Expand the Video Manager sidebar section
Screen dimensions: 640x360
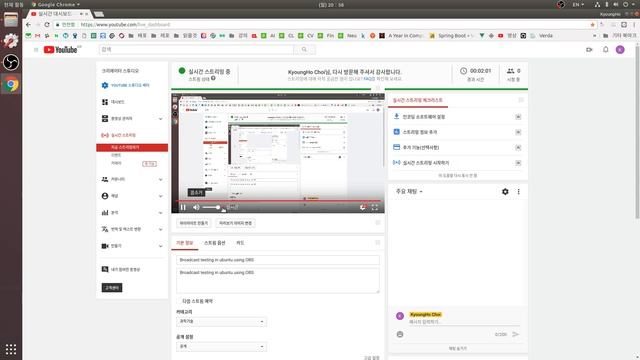coord(160,119)
